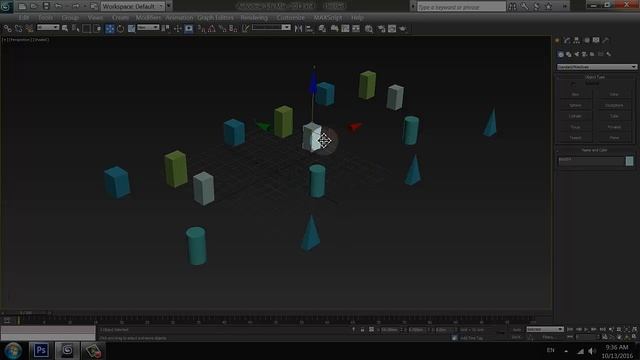Screen dimensions: 640x360
Task: Open the reference coordinate system dropdown
Action: [x=148, y=27]
